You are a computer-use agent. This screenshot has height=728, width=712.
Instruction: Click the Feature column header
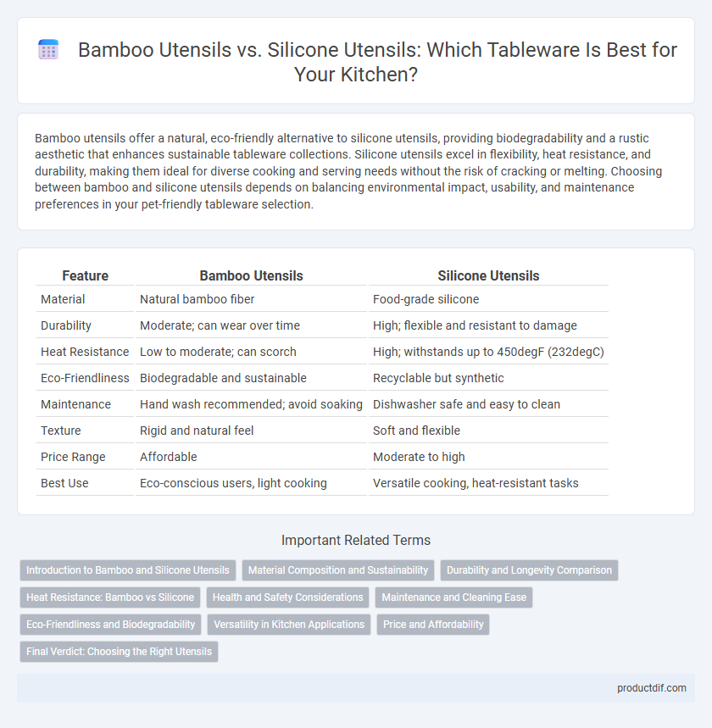click(85, 275)
